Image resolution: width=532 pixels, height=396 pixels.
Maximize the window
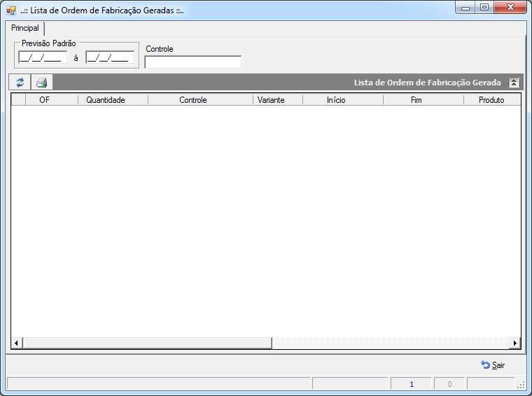coord(484,8)
